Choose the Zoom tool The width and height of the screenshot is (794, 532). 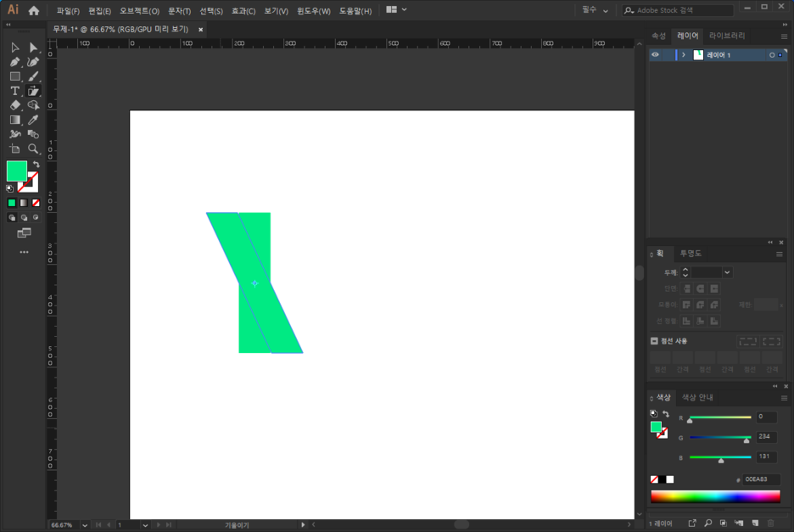tap(33, 148)
